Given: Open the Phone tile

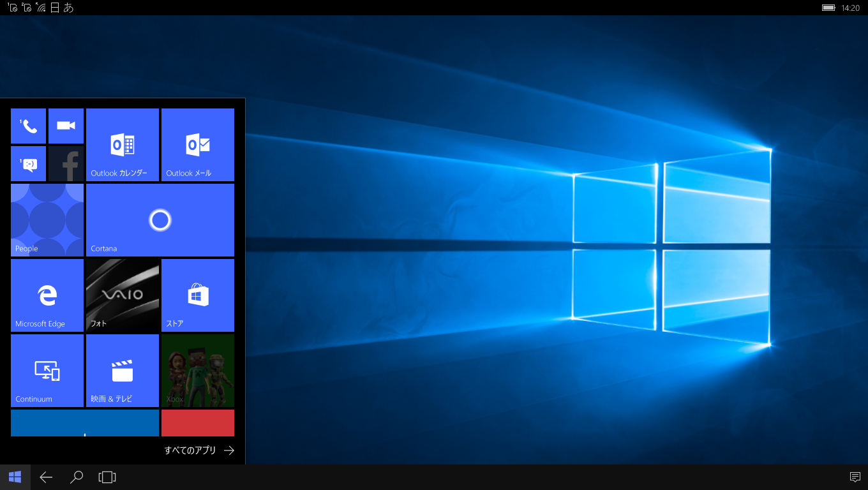Looking at the screenshot, I should pos(28,126).
